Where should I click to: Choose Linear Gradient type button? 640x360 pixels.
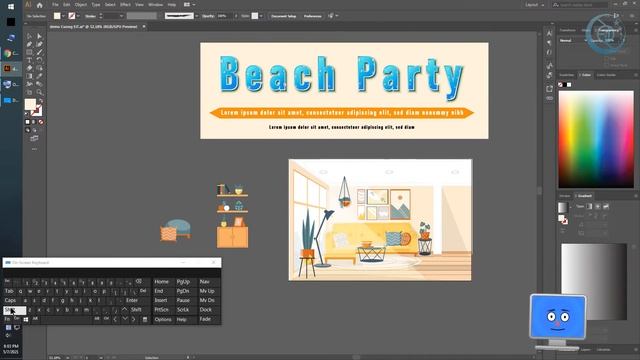(x=589, y=207)
